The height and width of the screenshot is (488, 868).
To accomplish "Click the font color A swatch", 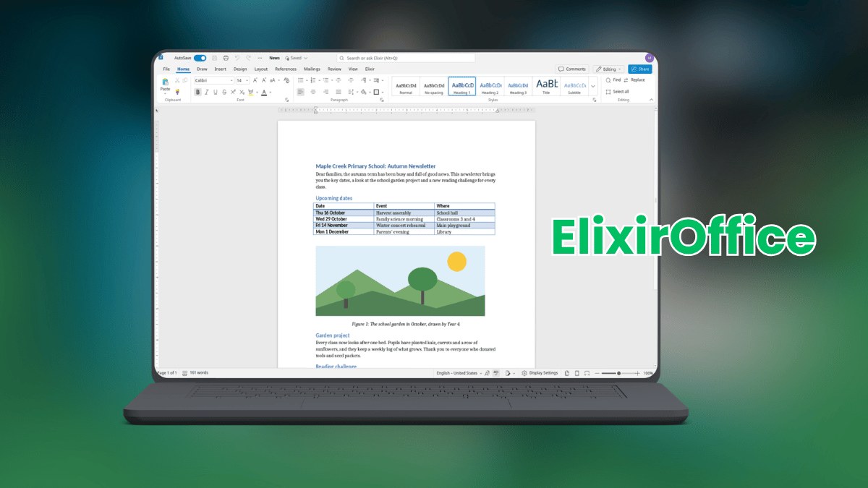I will click(264, 92).
